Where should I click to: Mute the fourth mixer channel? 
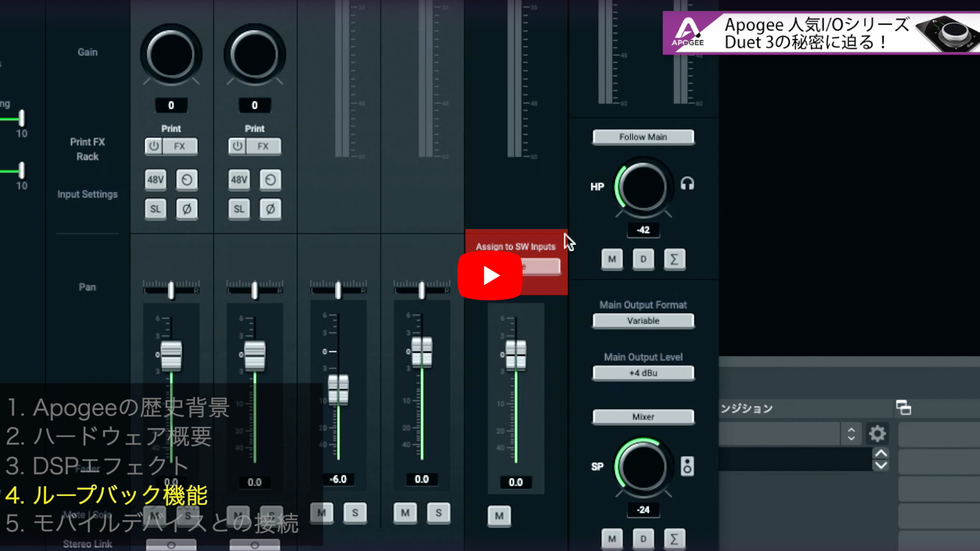pyautogui.click(x=405, y=513)
